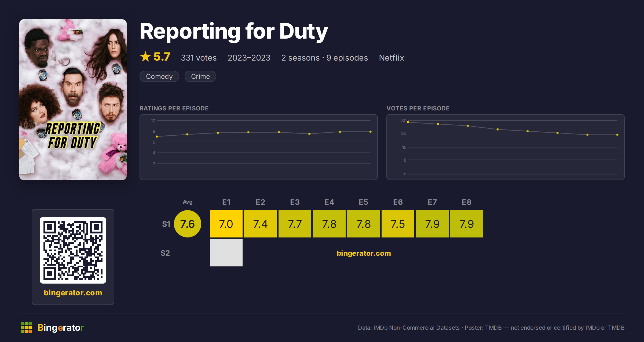Click the first point in ratings chart
Screen dimensions: 644x342
coord(157,137)
